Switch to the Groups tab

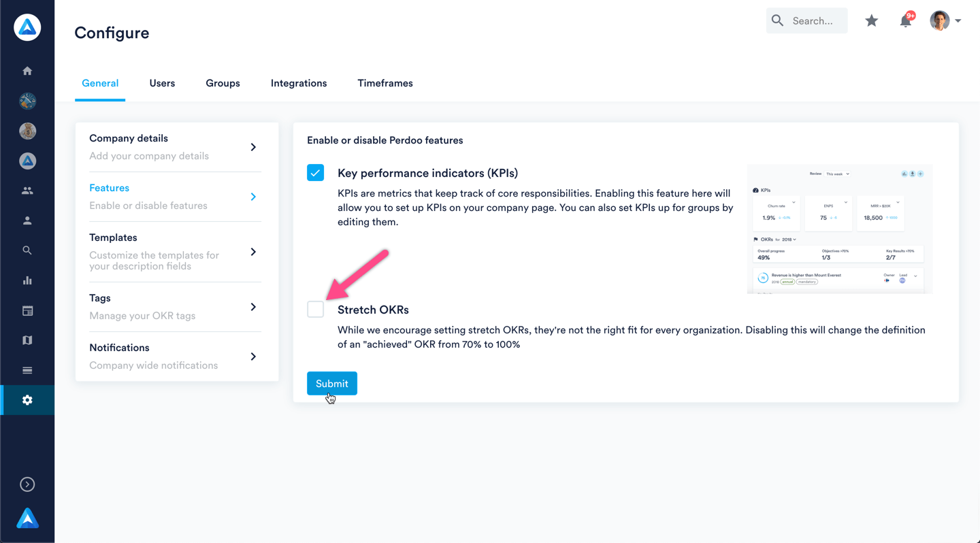[x=223, y=83]
